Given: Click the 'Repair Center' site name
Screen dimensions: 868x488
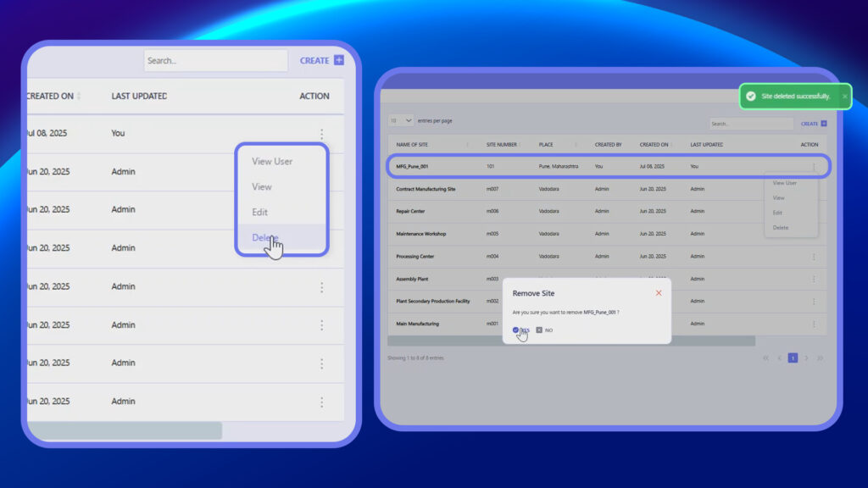Looking at the screenshot, I should point(410,211).
